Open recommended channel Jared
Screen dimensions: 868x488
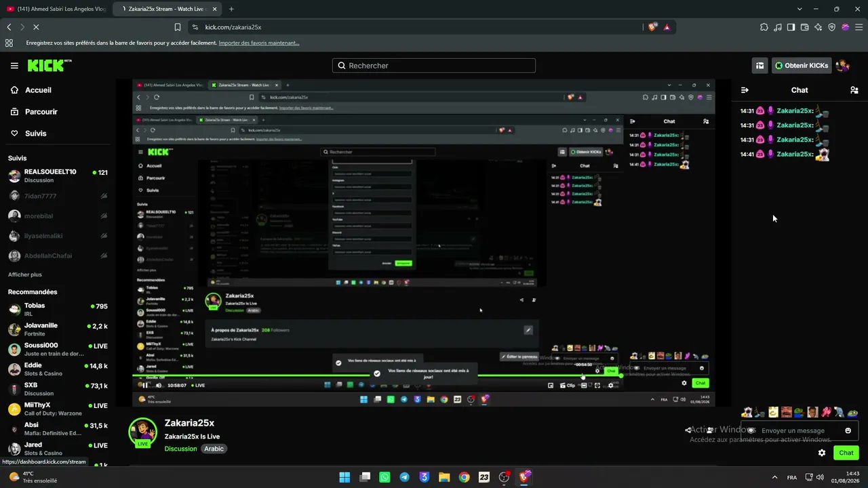point(58,449)
